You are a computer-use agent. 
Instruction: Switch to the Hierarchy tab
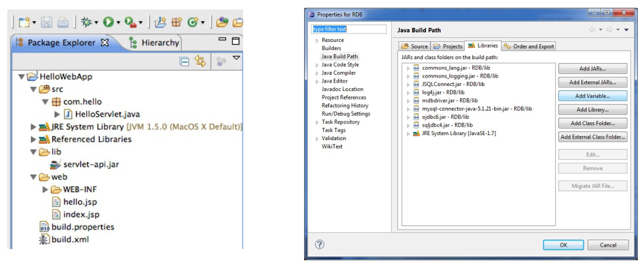[x=154, y=42]
